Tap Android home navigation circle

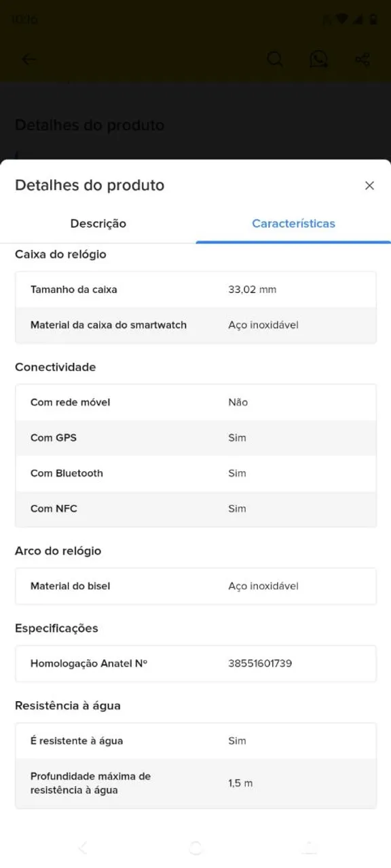195,847
